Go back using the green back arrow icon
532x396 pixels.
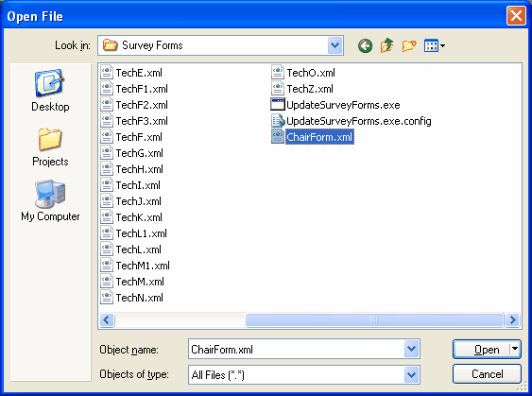(365, 45)
